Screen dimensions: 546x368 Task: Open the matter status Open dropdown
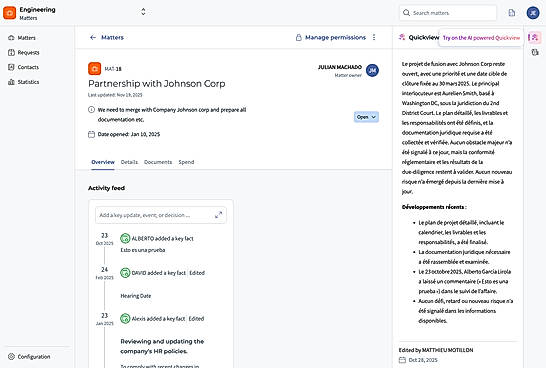pyautogui.click(x=366, y=117)
